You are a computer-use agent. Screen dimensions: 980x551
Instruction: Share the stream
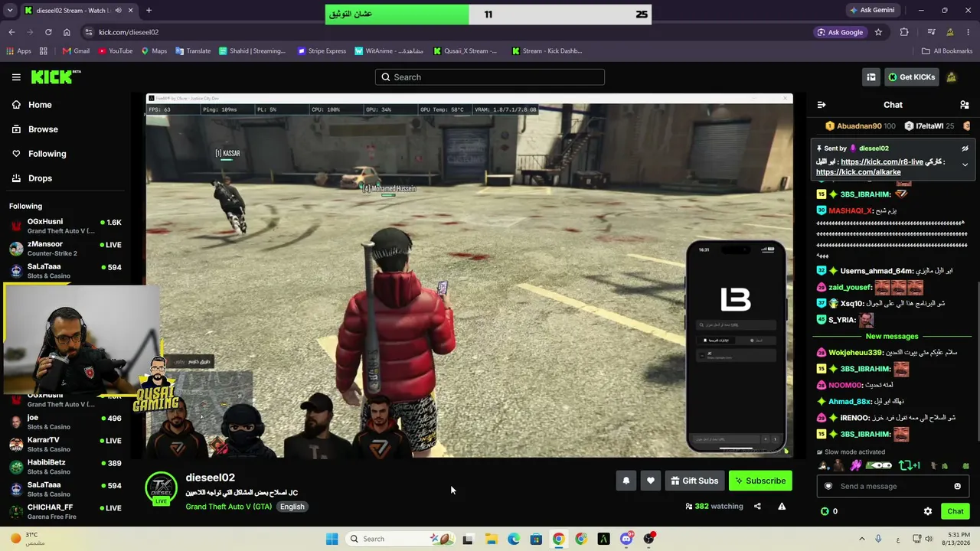tap(757, 506)
